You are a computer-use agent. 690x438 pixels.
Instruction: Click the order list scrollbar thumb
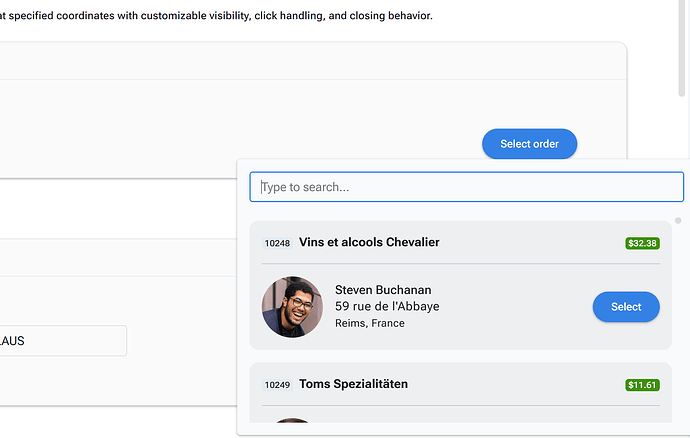(678, 221)
